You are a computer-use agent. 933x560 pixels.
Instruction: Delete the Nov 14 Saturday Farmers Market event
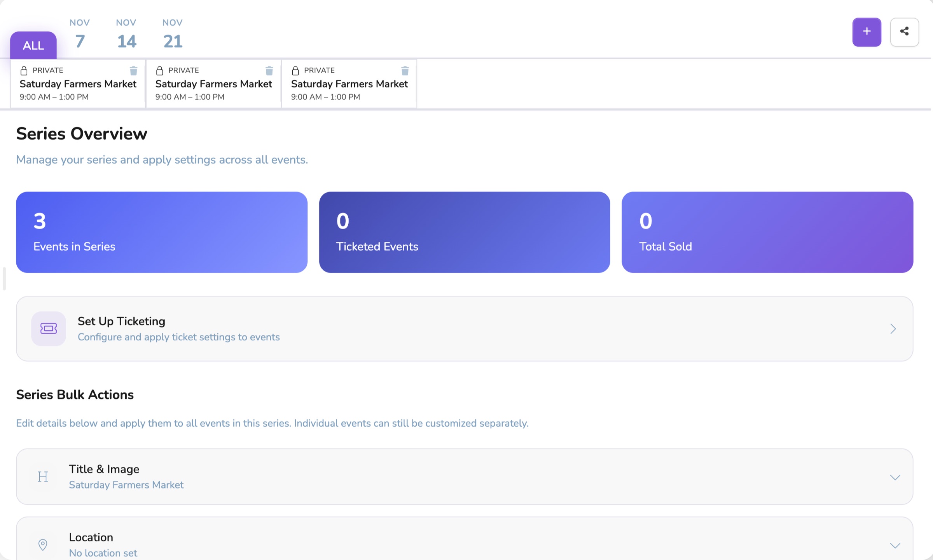269,70
